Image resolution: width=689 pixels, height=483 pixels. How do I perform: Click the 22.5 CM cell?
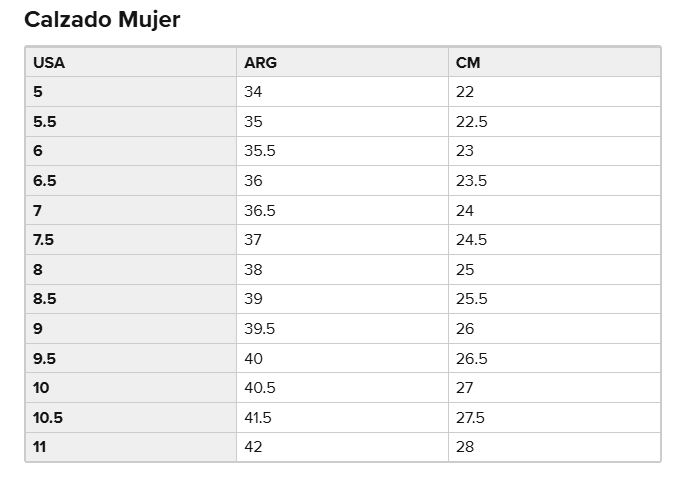554,121
